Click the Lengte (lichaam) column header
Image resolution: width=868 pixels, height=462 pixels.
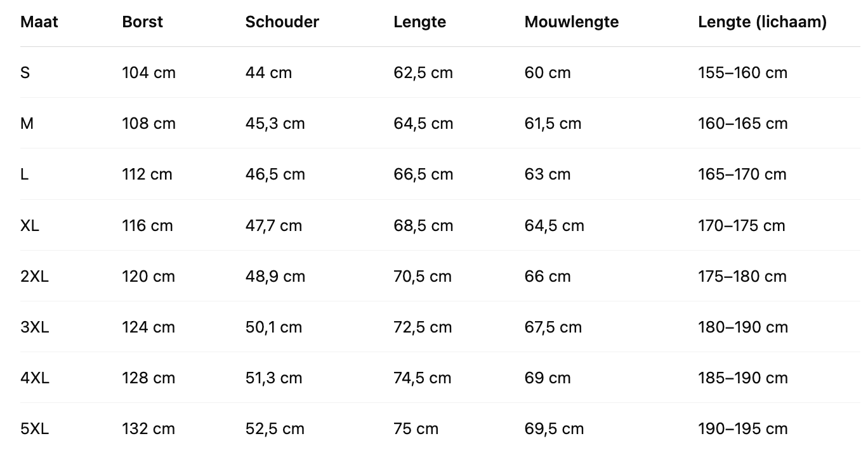coord(762,22)
